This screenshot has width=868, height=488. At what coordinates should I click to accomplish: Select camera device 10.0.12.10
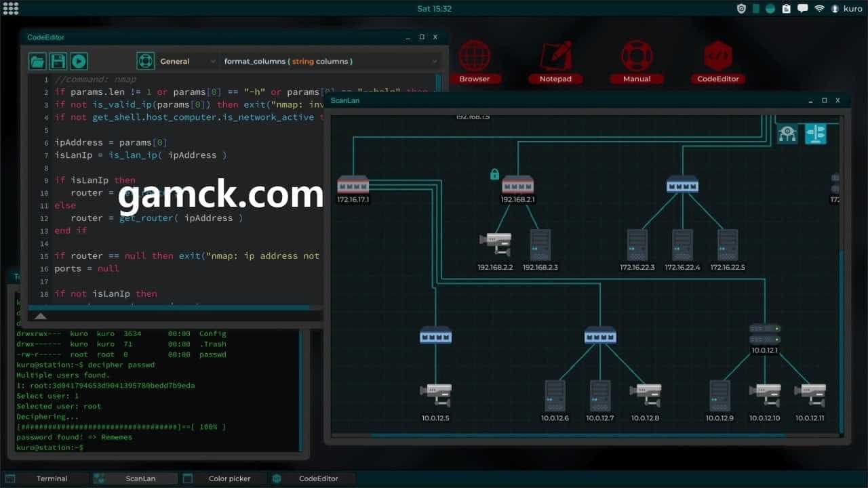click(x=765, y=394)
